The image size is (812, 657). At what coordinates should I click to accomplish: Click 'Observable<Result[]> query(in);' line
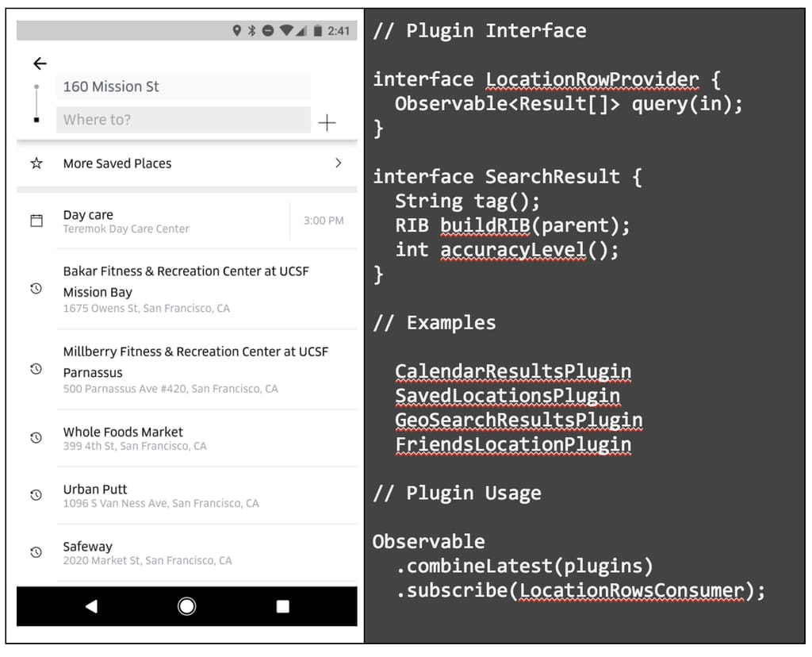tap(569, 104)
